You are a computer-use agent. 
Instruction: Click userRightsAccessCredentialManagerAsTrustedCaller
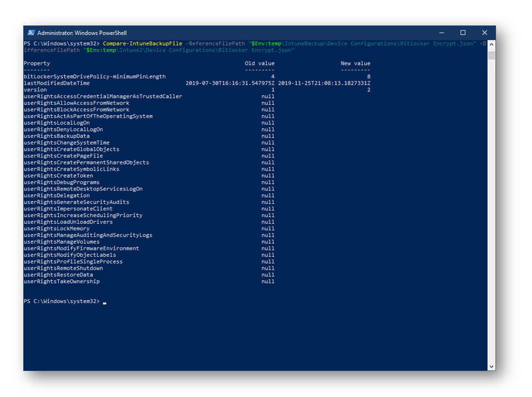pos(103,96)
